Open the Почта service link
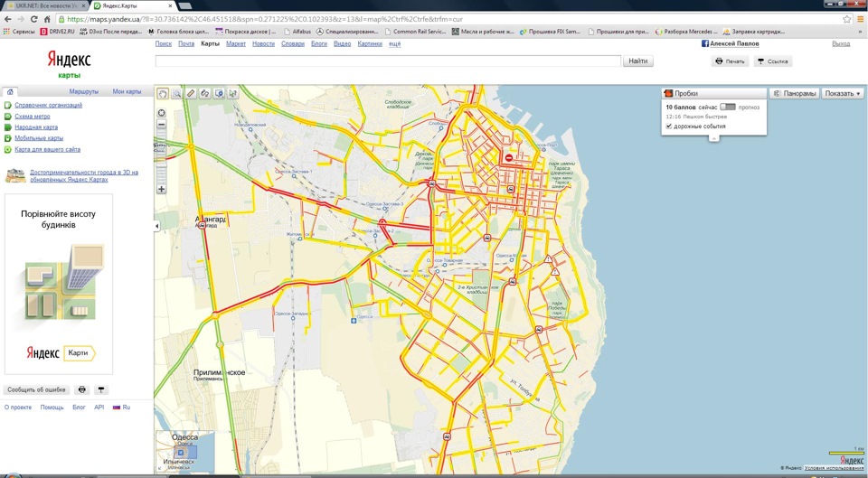This screenshot has width=868, height=478. pos(186,43)
